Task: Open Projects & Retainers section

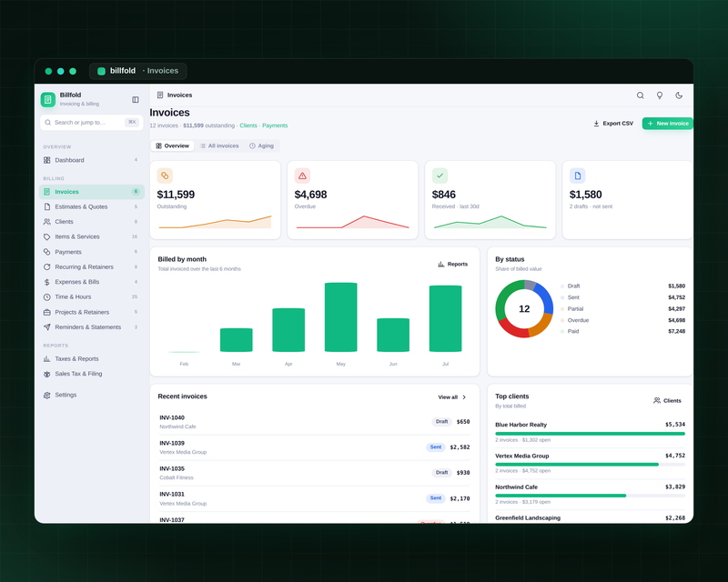Action: (92, 312)
